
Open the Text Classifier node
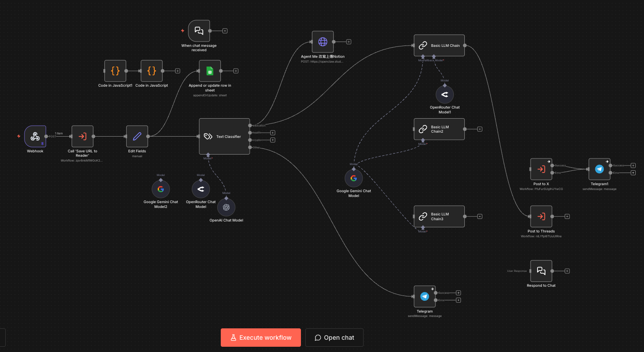pyautogui.click(x=224, y=136)
